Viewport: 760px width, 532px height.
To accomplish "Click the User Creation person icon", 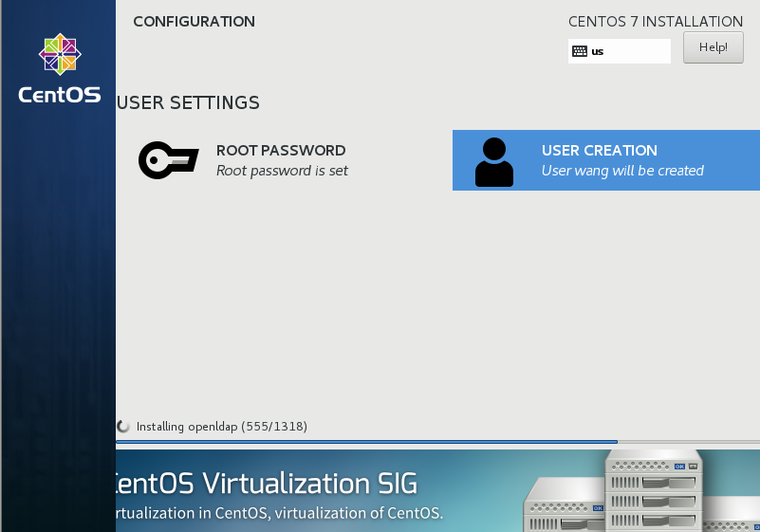I will click(494, 162).
